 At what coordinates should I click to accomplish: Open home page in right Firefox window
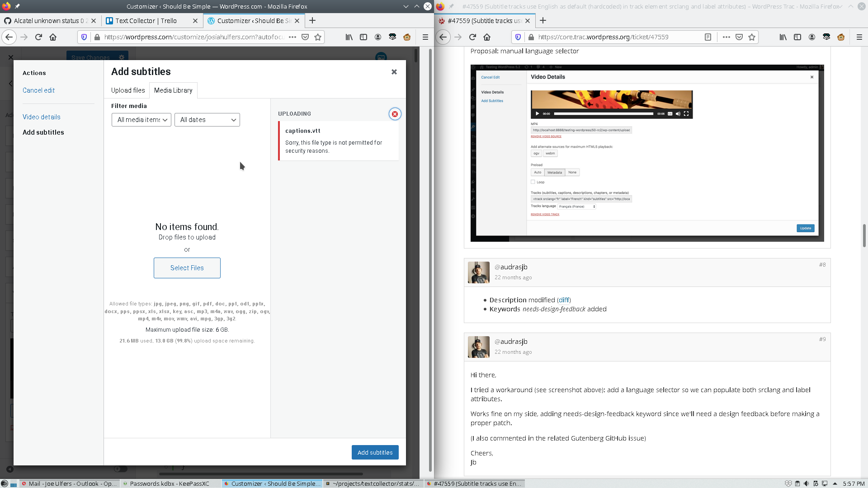[487, 37]
